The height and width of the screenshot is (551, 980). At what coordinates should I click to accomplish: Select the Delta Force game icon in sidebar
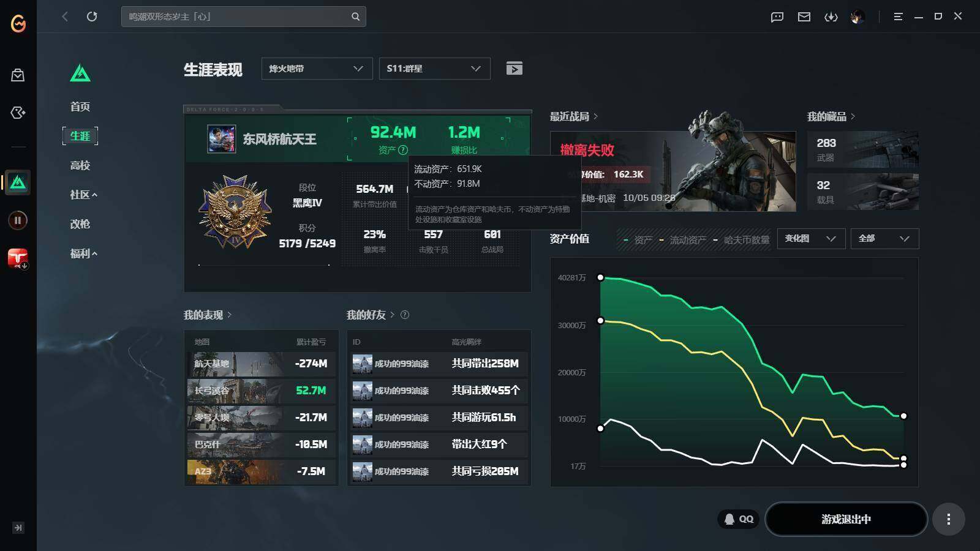coord(18,182)
